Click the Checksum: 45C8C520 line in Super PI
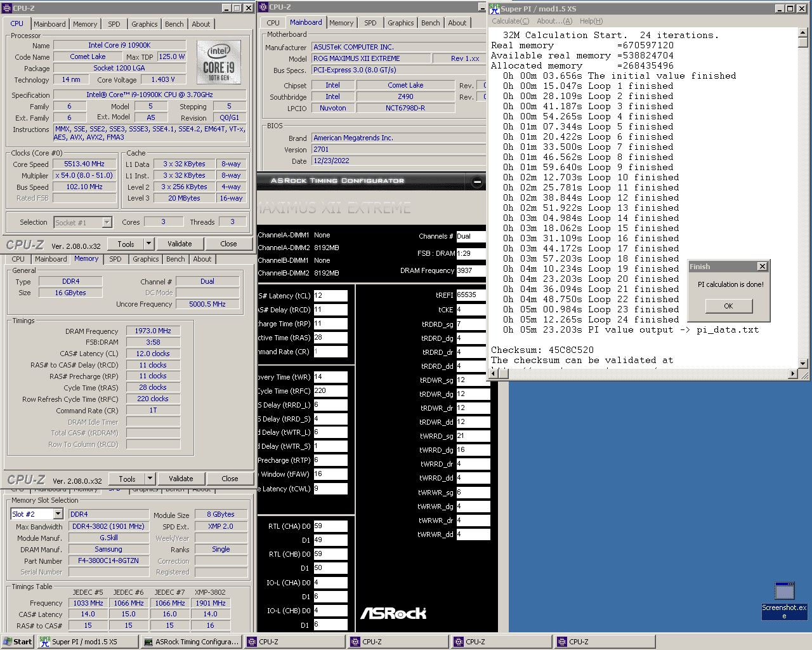This screenshot has width=812, height=650. pos(542,350)
